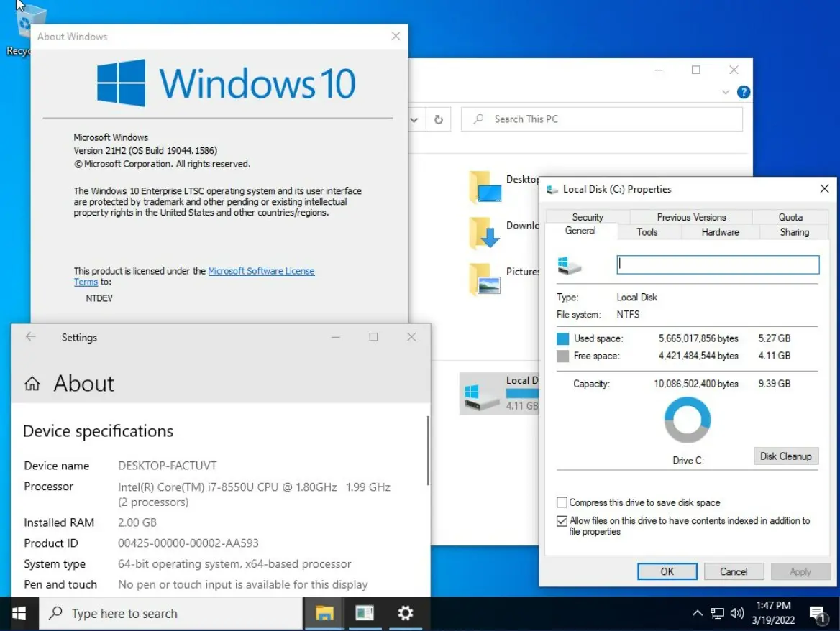Viewport: 840px width, 631px height.
Task: Click the drive label text field
Action: coord(718,265)
